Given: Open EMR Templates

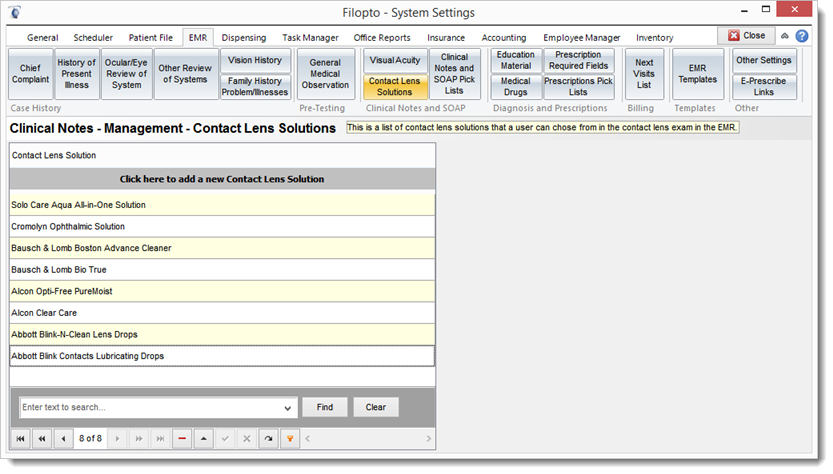Looking at the screenshot, I should 698,74.
